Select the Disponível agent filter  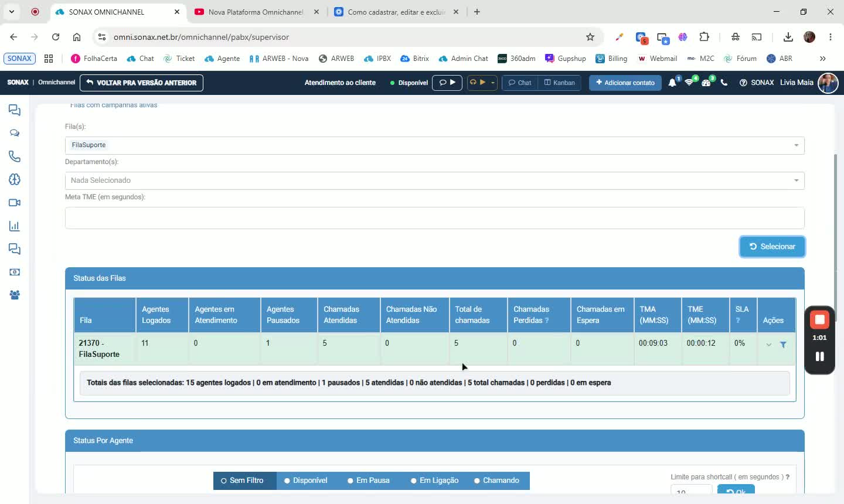point(306,481)
